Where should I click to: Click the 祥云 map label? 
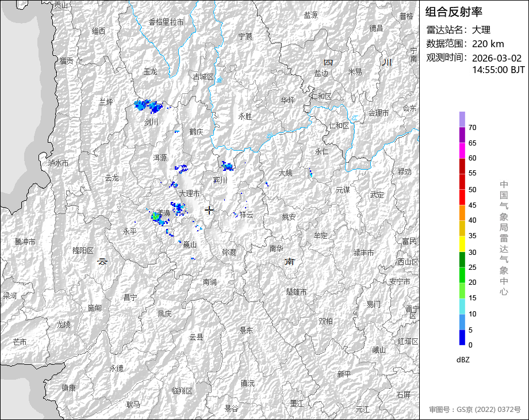[x=246, y=215]
